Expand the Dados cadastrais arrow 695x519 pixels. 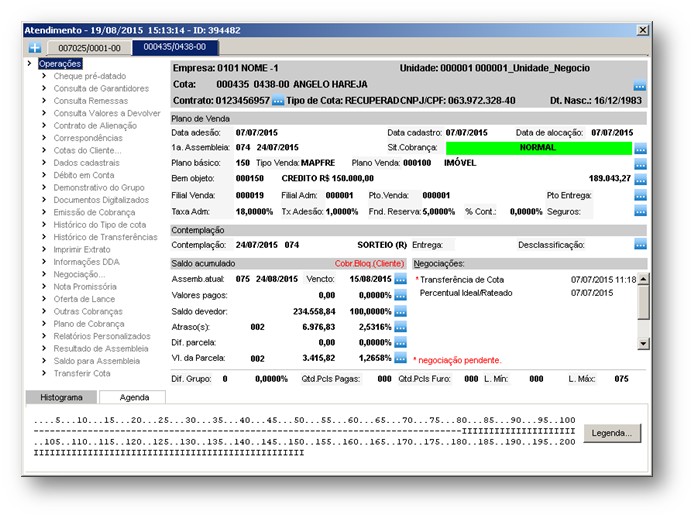(x=44, y=163)
